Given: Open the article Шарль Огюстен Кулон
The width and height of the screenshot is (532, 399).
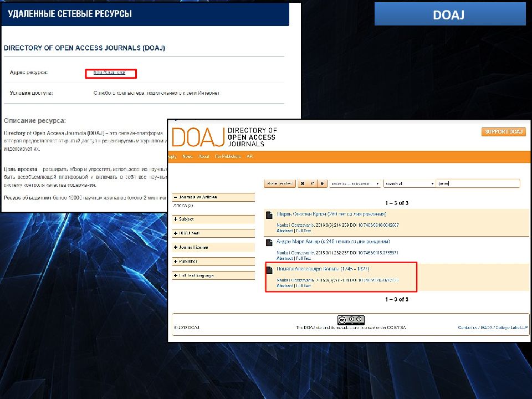Looking at the screenshot, I should [x=331, y=214].
